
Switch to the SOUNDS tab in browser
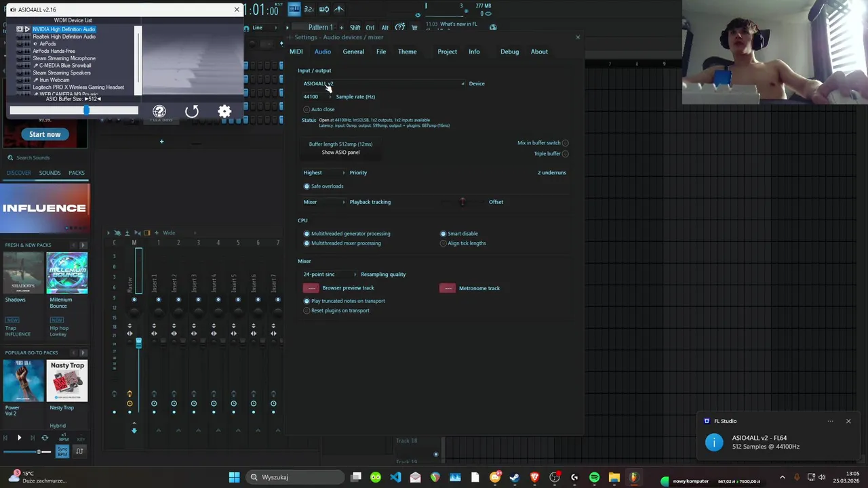click(50, 173)
